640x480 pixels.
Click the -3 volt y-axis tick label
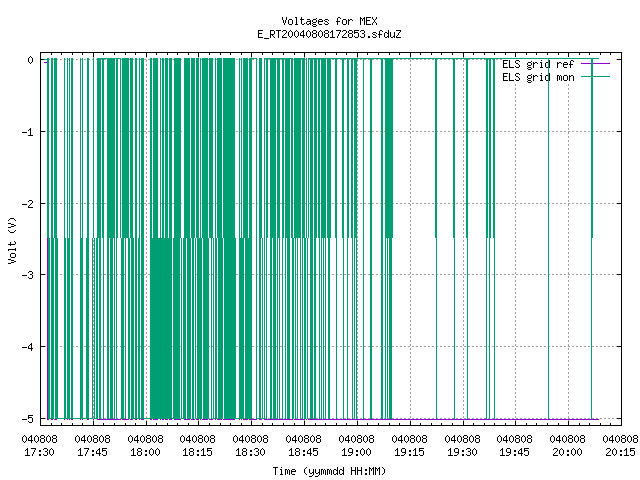[x=28, y=275]
